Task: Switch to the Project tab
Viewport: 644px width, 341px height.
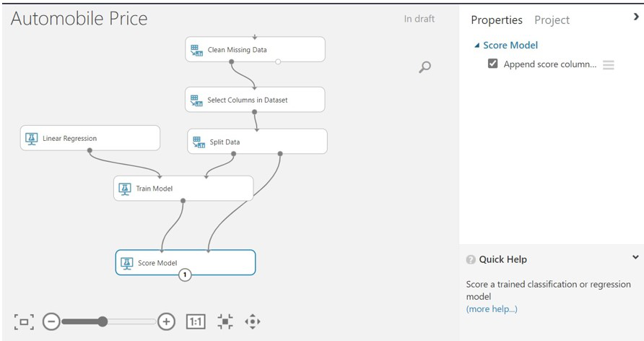Action: (552, 20)
